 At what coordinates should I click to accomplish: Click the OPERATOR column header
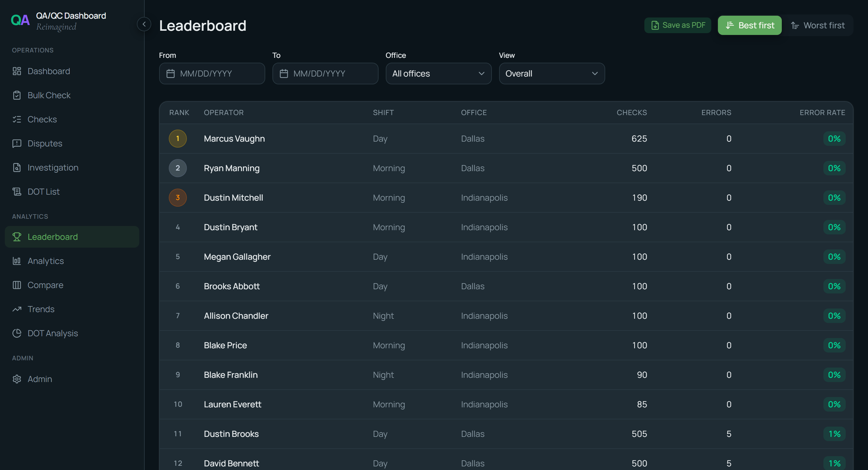point(223,113)
